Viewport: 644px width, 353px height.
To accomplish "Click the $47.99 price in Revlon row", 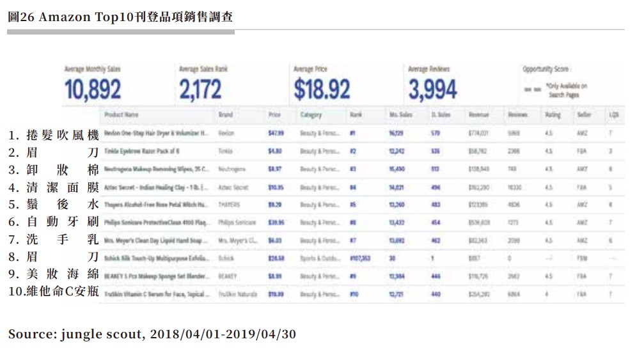I will pos(276,133).
